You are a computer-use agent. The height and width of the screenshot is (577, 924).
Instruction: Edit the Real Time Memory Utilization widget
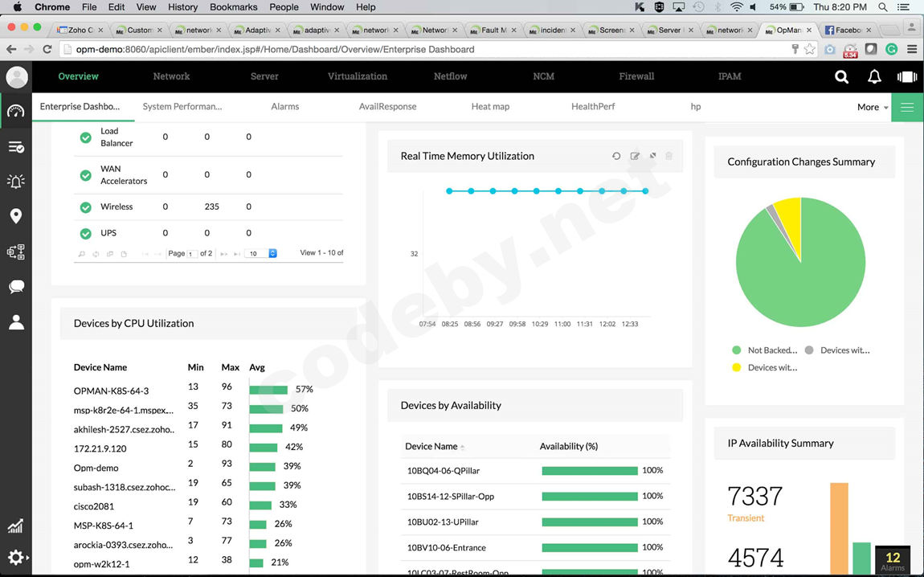click(635, 156)
